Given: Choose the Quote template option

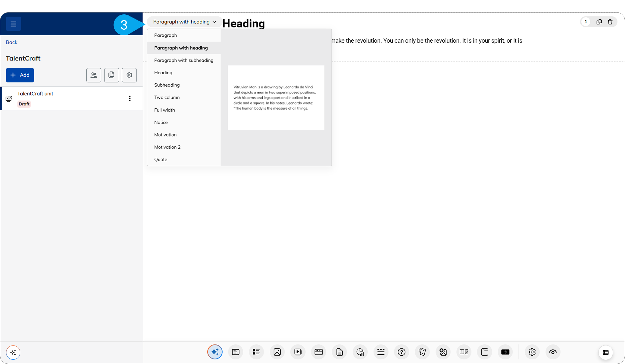Looking at the screenshot, I should (x=160, y=159).
